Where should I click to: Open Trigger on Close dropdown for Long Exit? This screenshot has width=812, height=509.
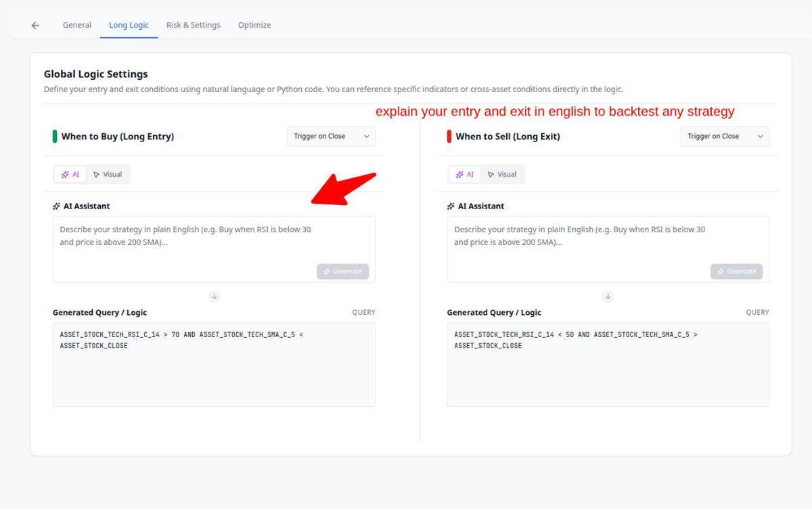(x=725, y=136)
